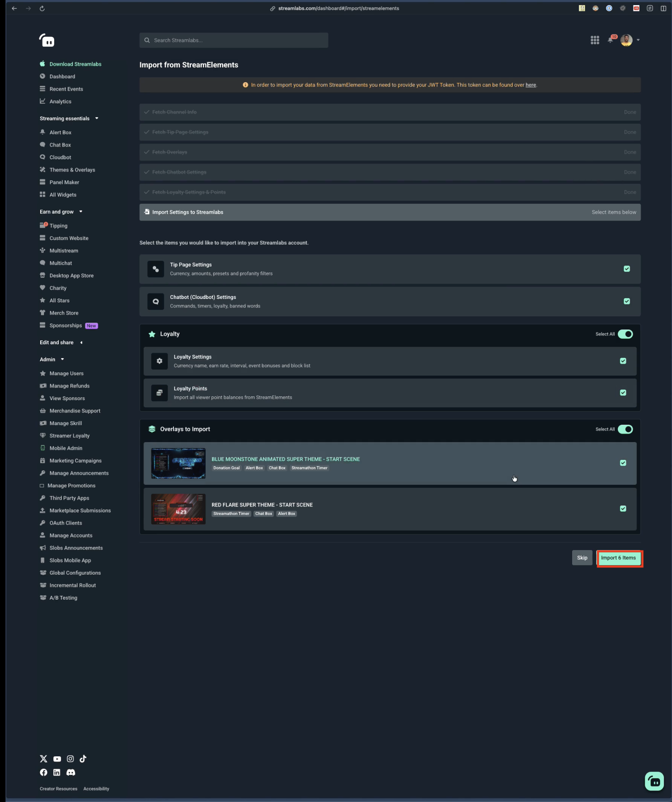Click the Chatbot Cloudbot Settings icon
The height and width of the screenshot is (802, 672).
(x=156, y=301)
